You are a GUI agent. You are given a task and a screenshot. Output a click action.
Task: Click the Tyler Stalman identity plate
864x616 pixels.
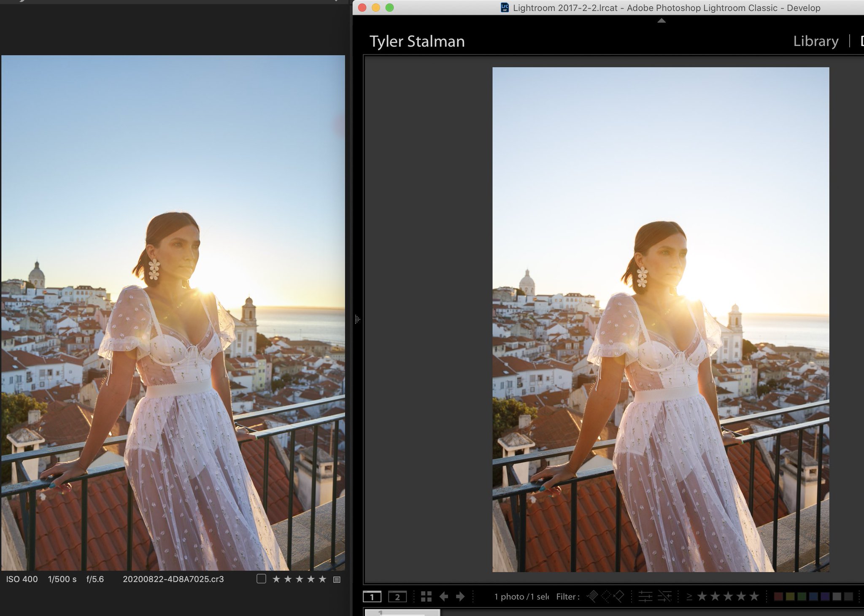pyautogui.click(x=417, y=41)
